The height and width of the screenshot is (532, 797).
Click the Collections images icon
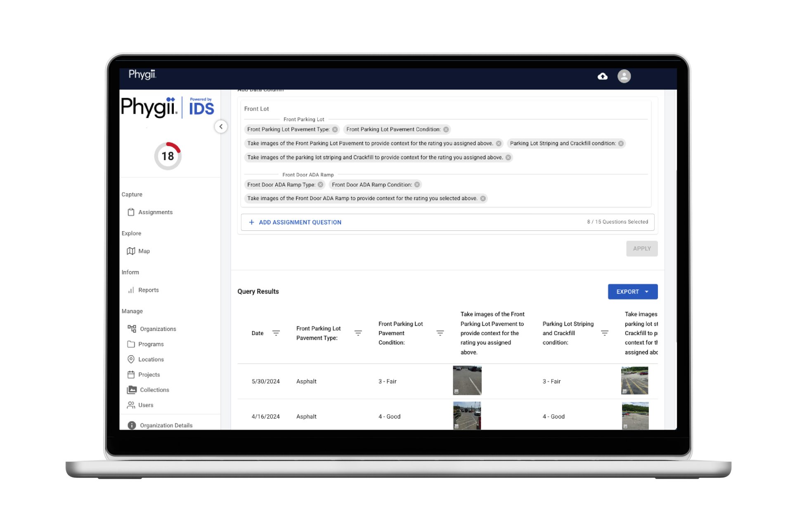pos(132,390)
